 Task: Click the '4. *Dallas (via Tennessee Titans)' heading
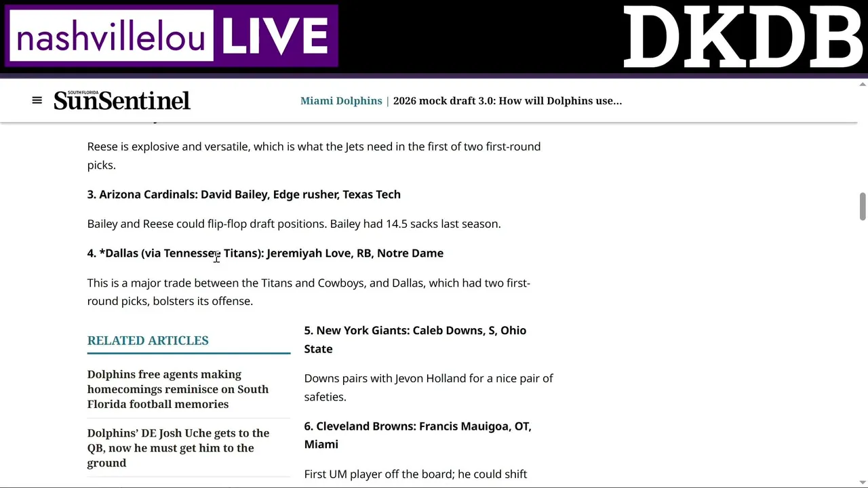(265, 253)
